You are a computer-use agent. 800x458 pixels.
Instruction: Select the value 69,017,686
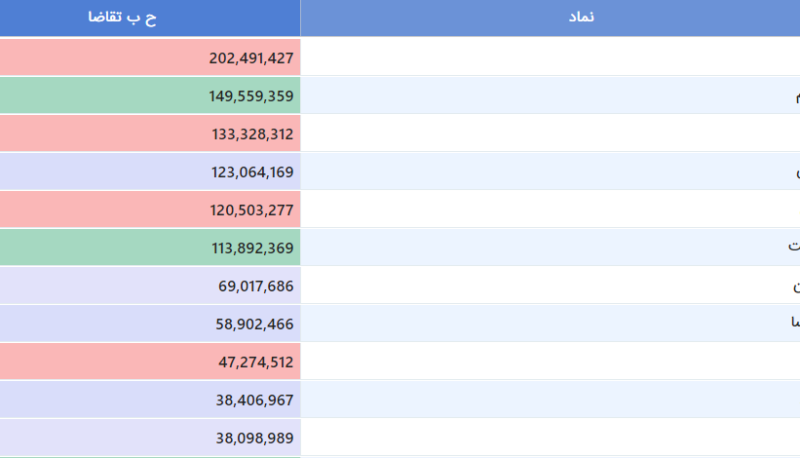point(150,286)
